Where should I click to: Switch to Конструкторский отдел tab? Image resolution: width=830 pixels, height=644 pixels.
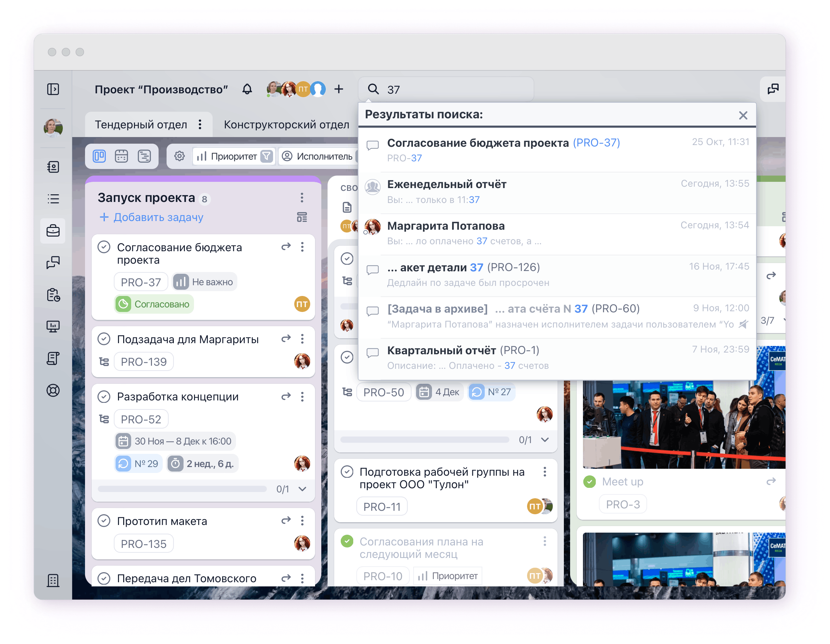286,125
